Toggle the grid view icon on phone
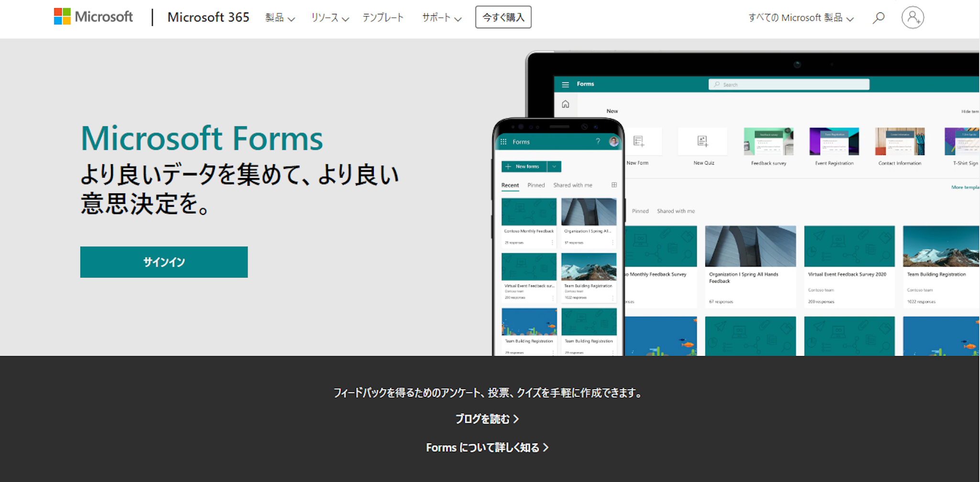Screen dimensions: 980x482 (614, 185)
